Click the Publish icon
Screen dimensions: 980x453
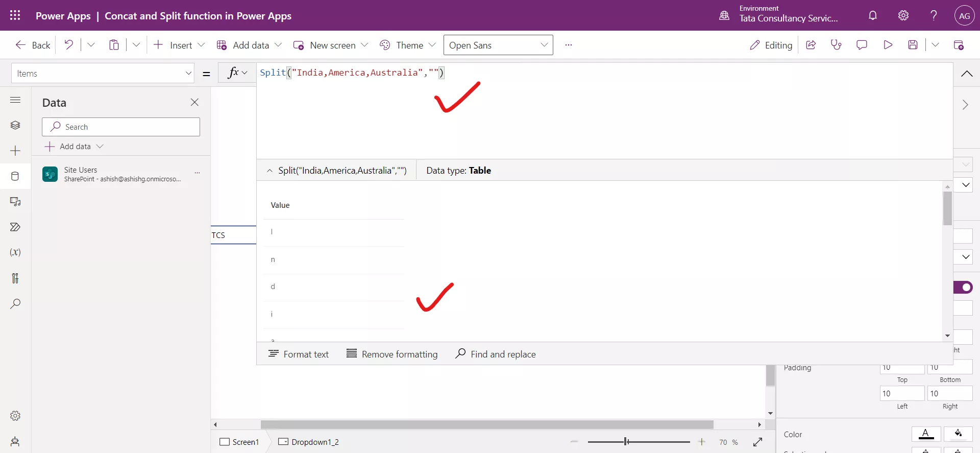click(959, 45)
